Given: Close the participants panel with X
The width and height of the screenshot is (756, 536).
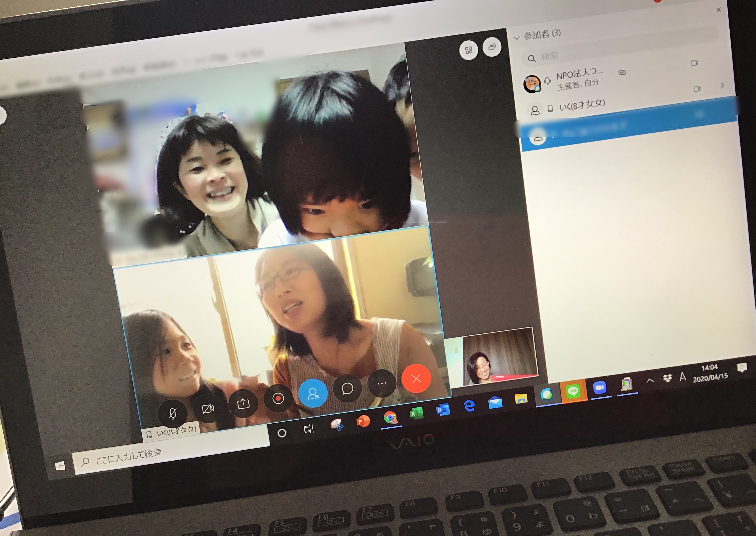Looking at the screenshot, I should point(719,10).
